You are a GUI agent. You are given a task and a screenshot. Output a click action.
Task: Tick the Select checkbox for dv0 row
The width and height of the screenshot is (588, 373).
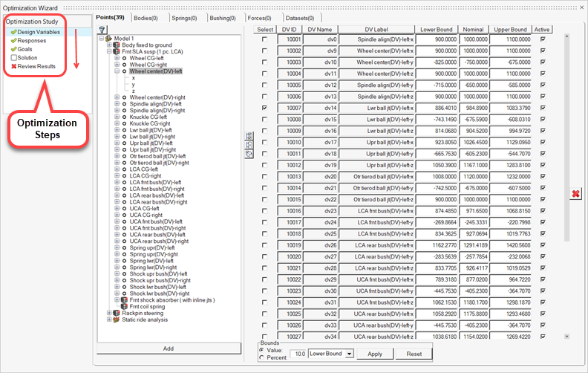[x=265, y=39]
